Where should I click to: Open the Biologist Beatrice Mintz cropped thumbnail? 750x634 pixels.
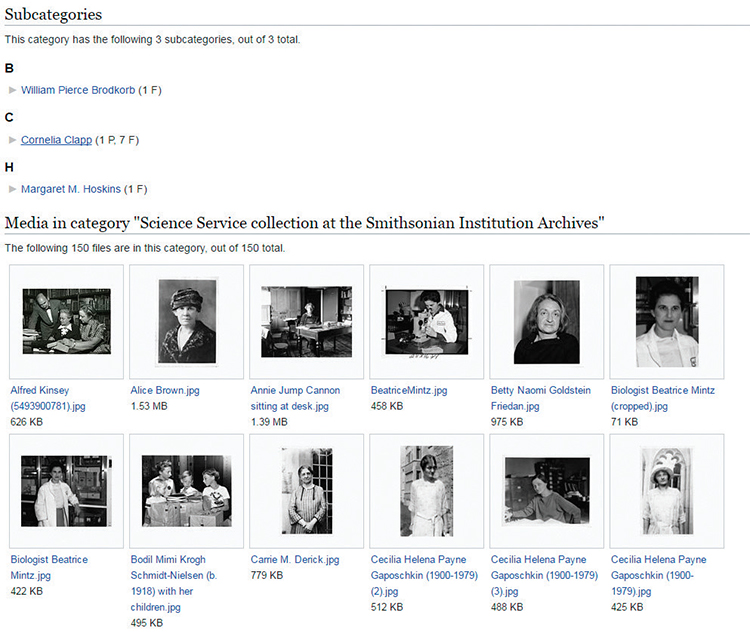click(667, 322)
